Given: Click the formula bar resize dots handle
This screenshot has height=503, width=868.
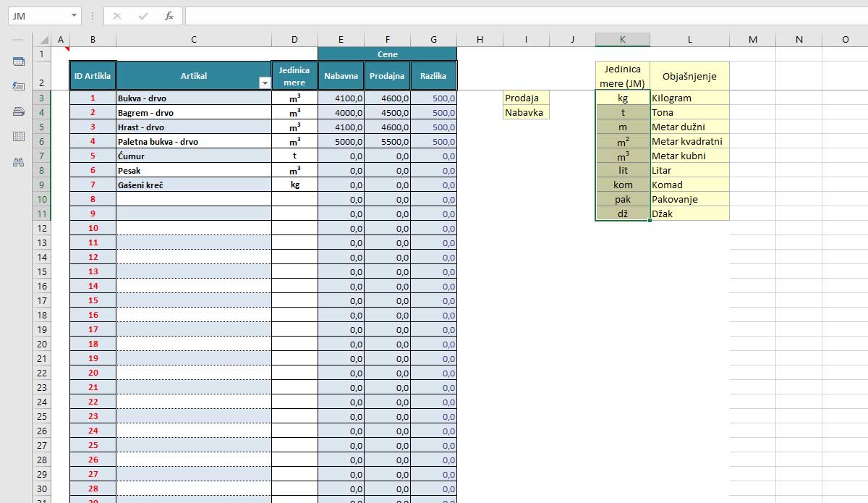Looking at the screenshot, I should [x=93, y=16].
